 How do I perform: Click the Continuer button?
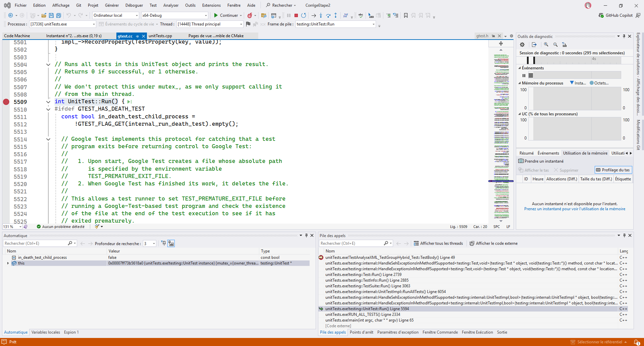[226, 15]
